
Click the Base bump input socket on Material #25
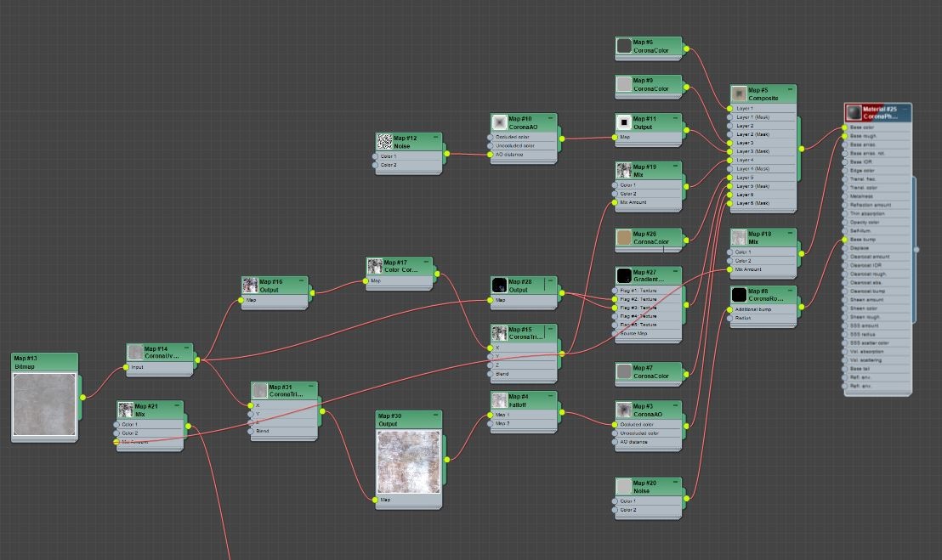click(847, 240)
